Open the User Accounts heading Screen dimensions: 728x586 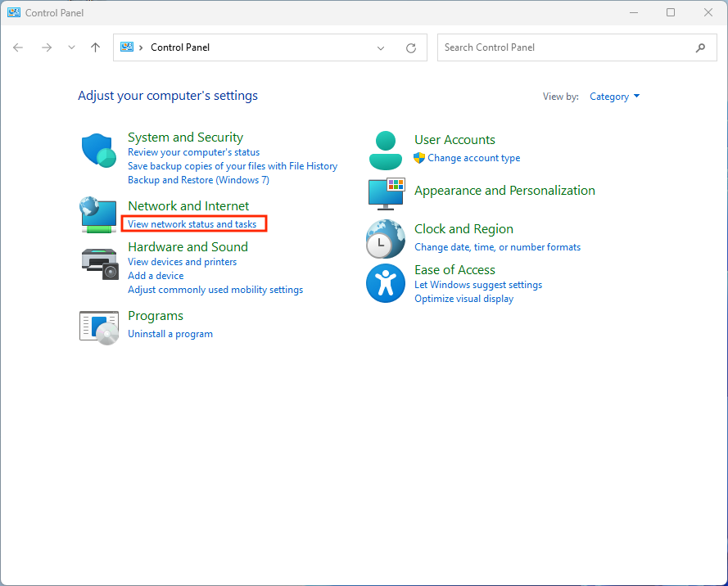point(455,140)
